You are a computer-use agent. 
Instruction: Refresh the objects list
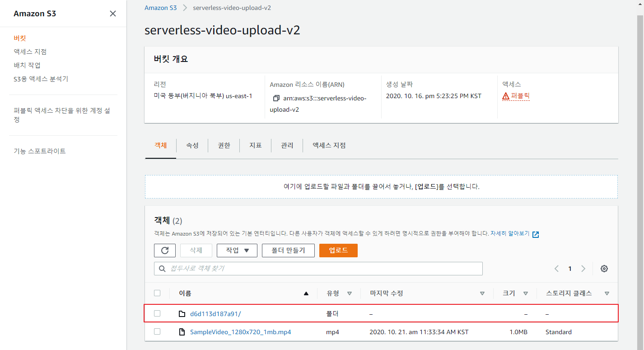[165, 251]
